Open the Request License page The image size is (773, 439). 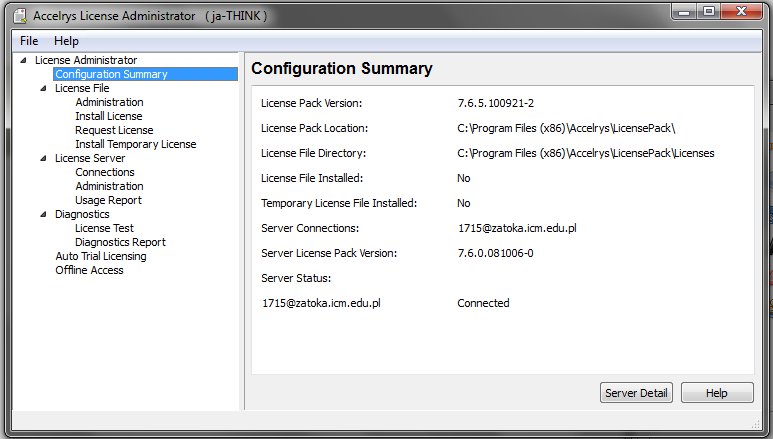(114, 130)
